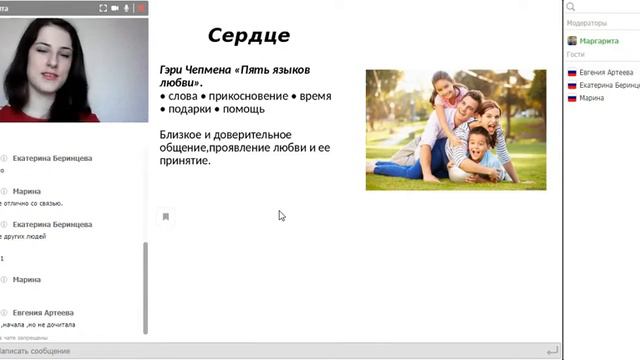Click the bookmark icon below the slide

click(x=166, y=216)
